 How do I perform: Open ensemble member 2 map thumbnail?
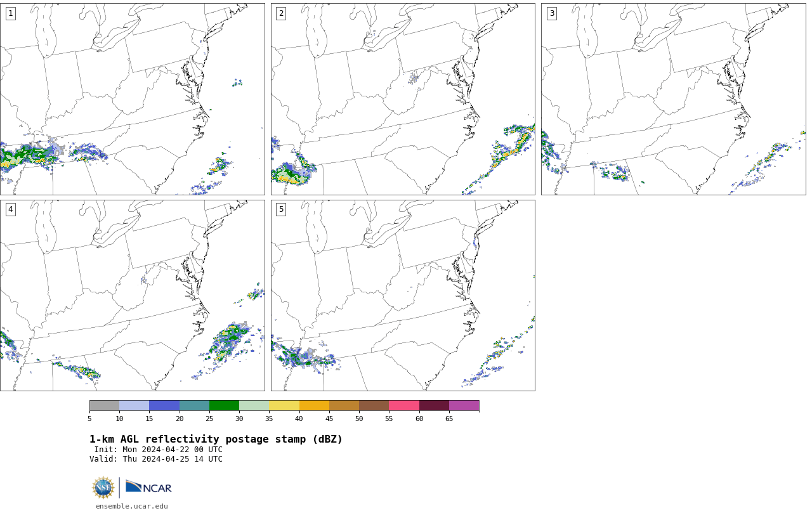point(403,99)
